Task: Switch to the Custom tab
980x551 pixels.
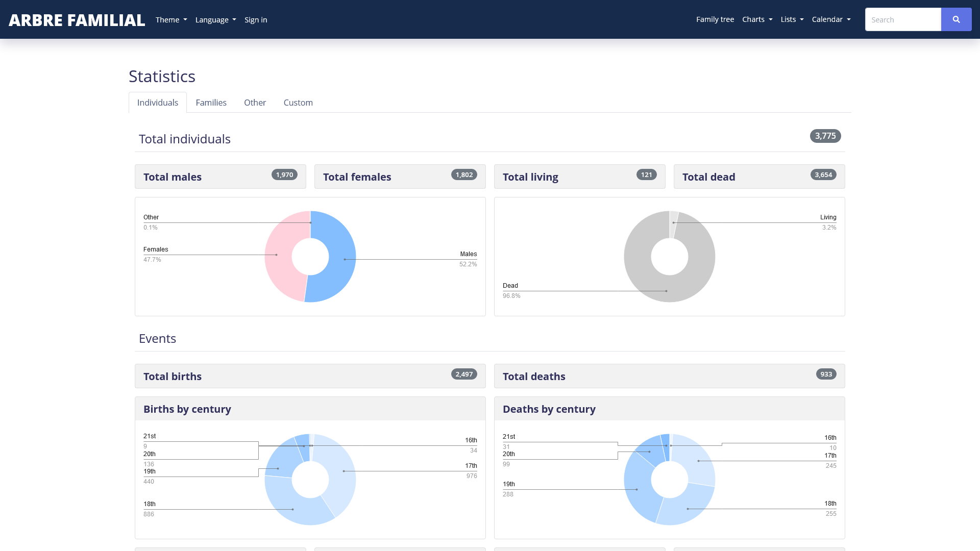Action: tap(298, 103)
